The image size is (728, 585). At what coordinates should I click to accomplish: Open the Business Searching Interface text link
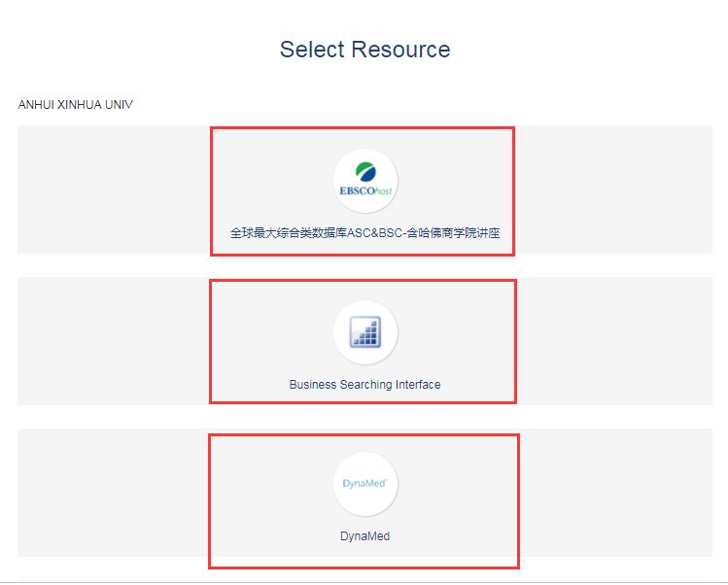(364, 385)
